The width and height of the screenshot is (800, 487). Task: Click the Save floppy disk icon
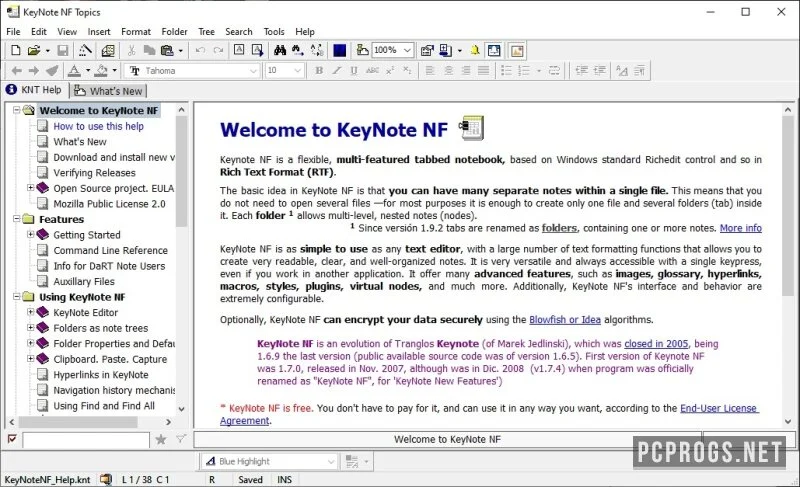click(63, 50)
